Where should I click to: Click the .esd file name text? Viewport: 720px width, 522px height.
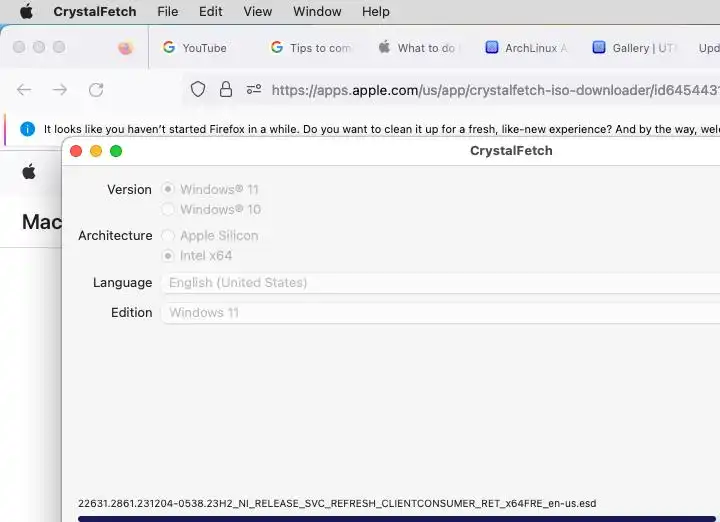coord(337,503)
